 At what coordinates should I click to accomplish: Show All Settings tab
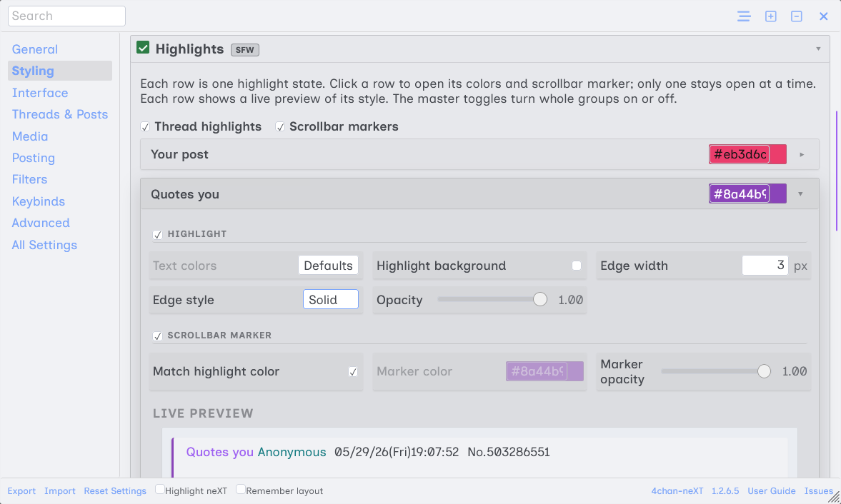coord(44,245)
